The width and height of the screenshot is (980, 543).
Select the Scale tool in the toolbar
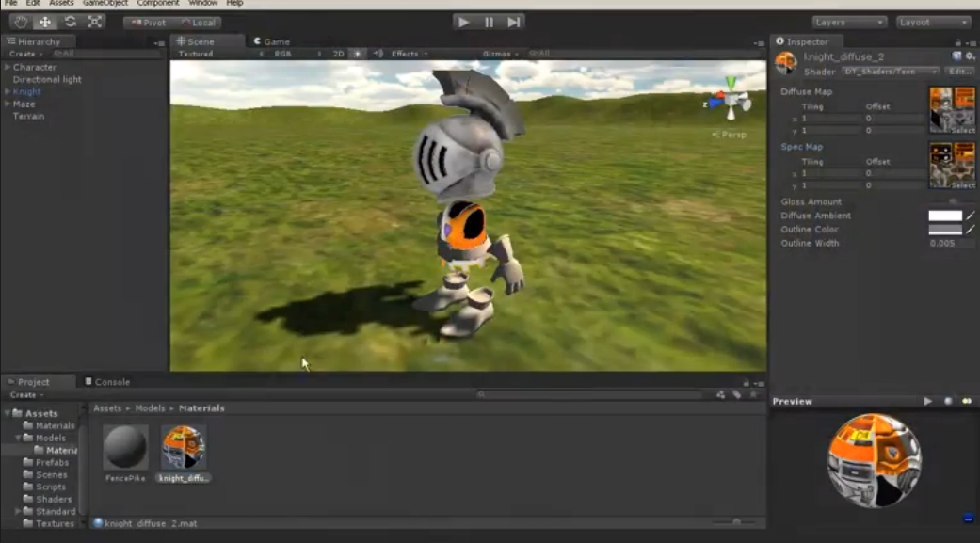click(x=94, y=22)
